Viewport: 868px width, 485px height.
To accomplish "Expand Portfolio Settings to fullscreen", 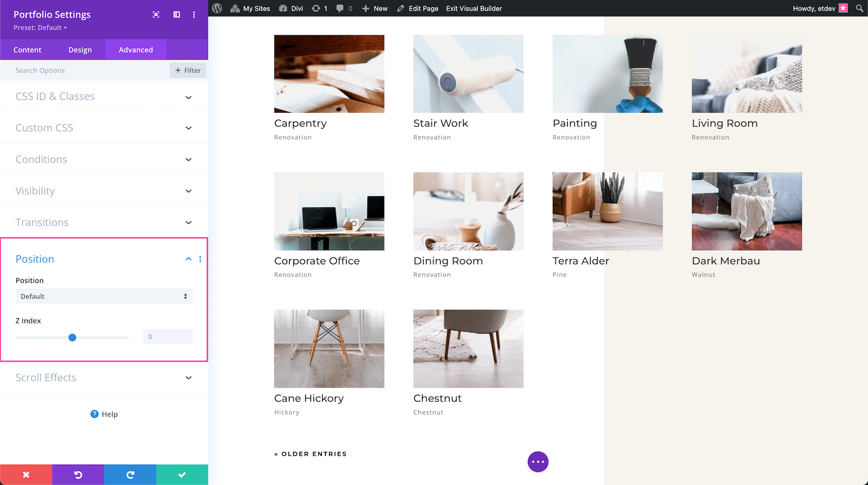I will point(156,14).
